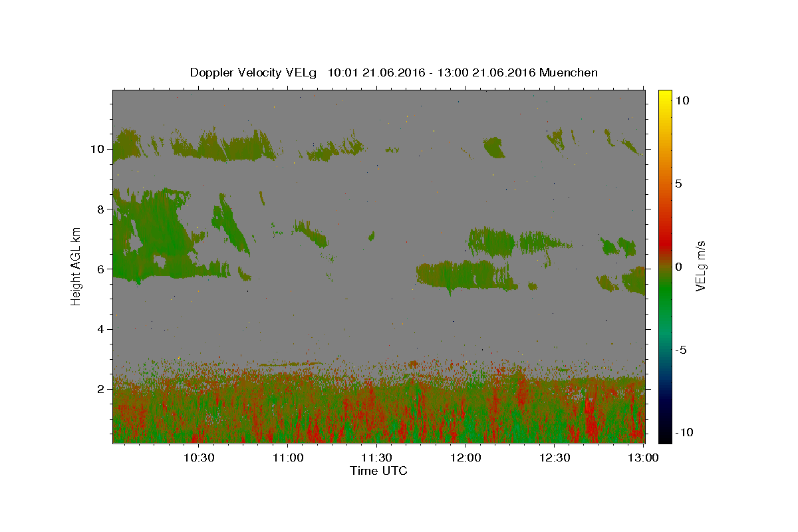The height and width of the screenshot is (532, 798).
Task: Click the yellow top of the velocity colorbar
Action: point(664,96)
